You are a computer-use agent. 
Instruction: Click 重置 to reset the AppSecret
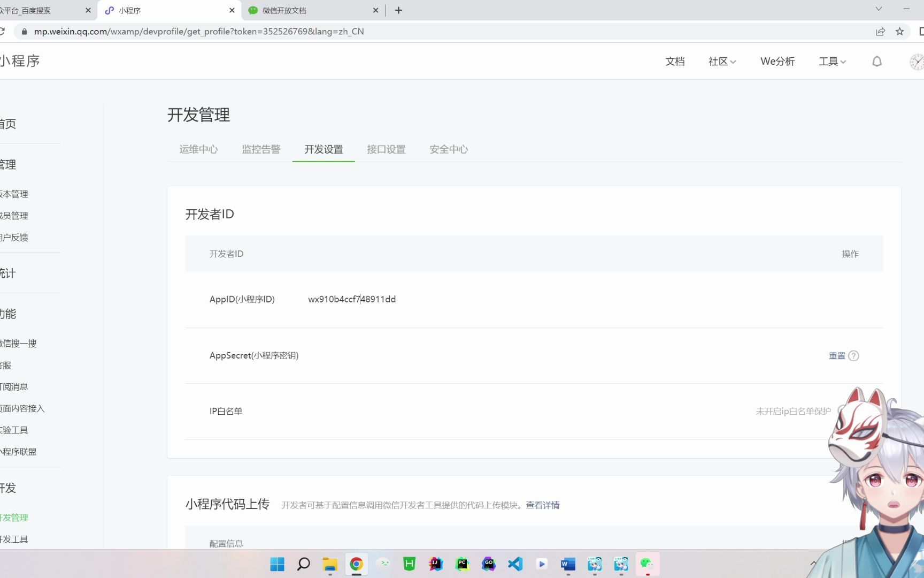836,355
